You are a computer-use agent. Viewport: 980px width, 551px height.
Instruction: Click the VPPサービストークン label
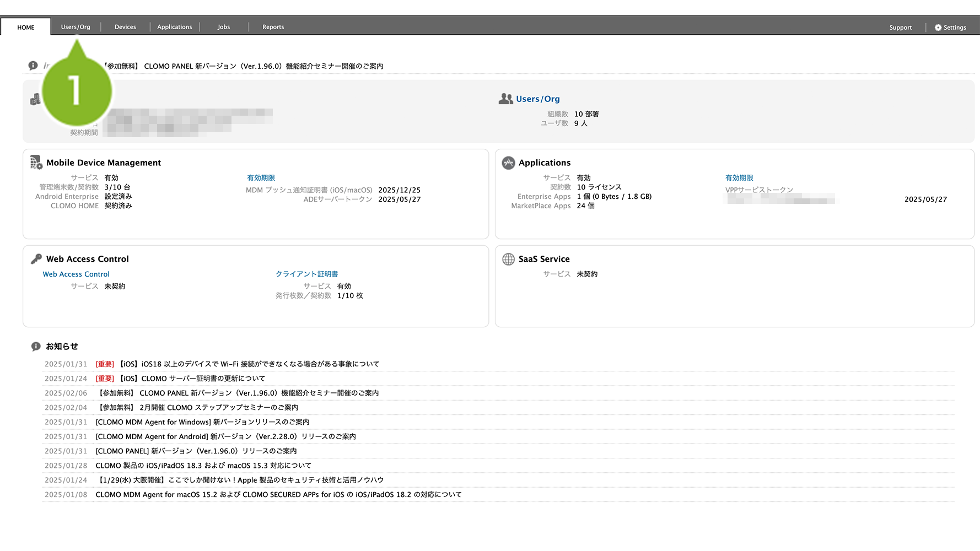tap(759, 190)
